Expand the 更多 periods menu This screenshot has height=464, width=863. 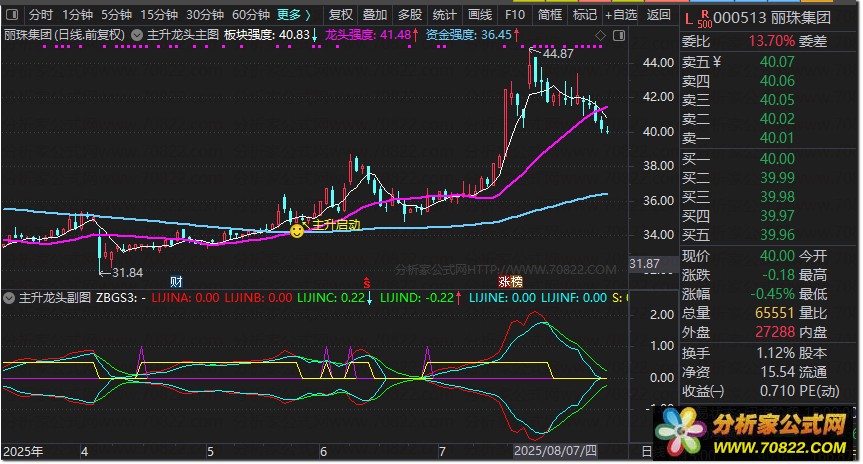click(x=294, y=15)
